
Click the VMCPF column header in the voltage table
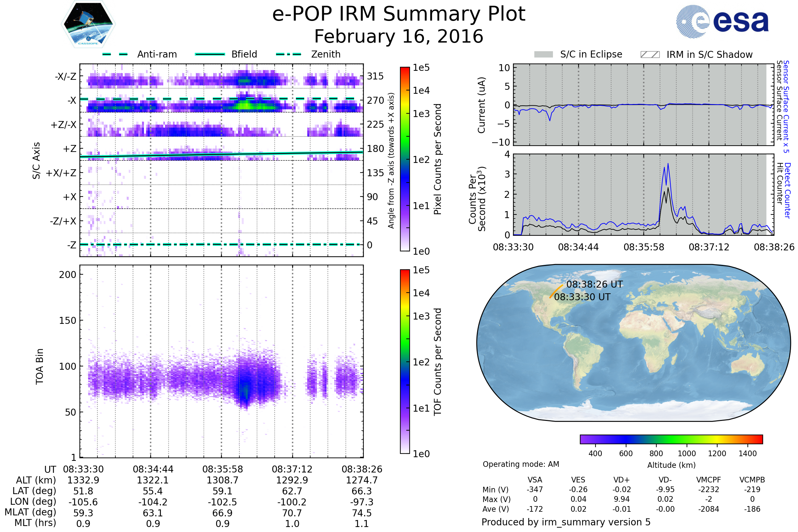pos(709,480)
